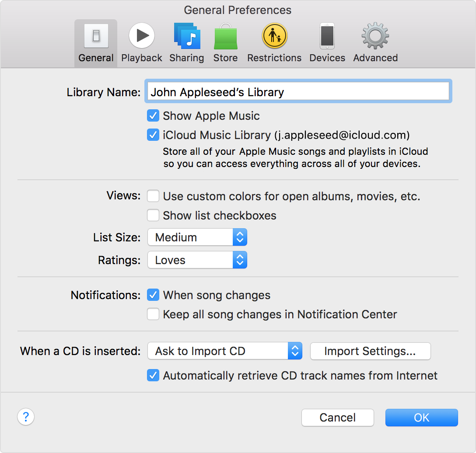Select the General preferences pane
This screenshot has width=476, height=453.
click(x=96, y=43)
